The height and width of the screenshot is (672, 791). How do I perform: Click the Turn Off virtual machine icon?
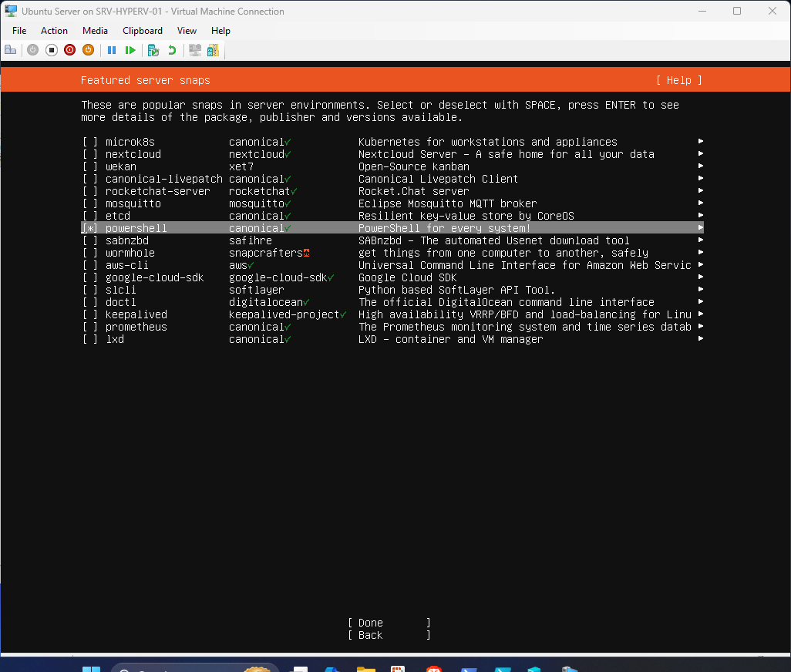click(x=51, y=49)
